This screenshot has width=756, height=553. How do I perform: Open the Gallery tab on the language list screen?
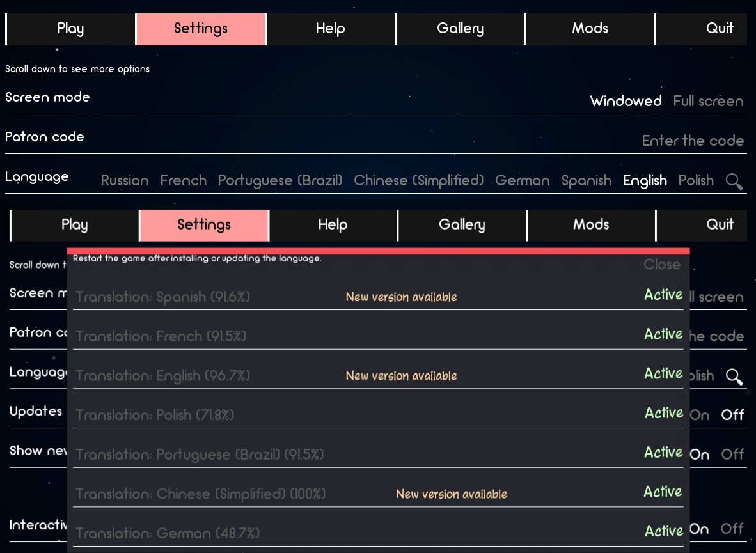(x=460, y=29)
